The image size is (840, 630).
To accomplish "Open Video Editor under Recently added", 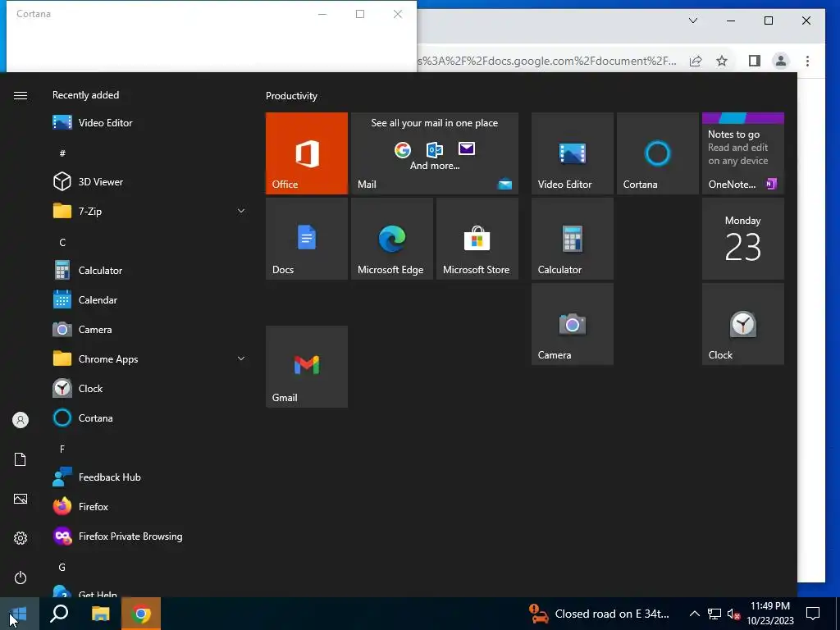I will [x=150, y=123].
